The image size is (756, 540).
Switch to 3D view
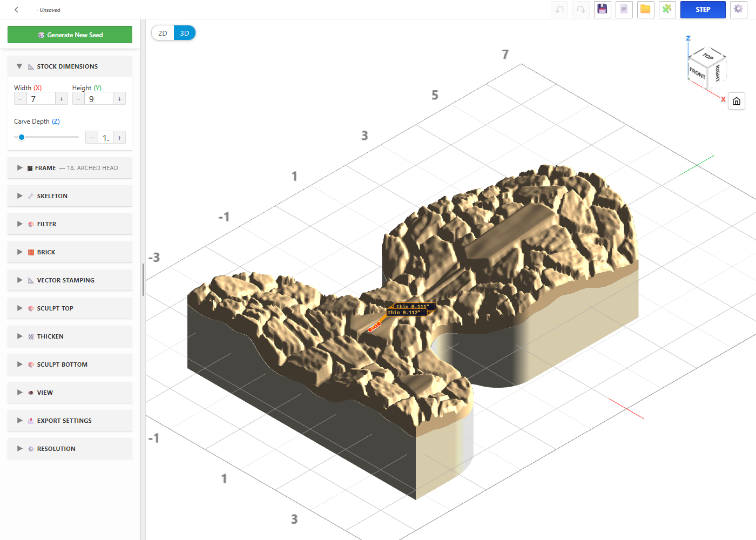tap(185, 33)
